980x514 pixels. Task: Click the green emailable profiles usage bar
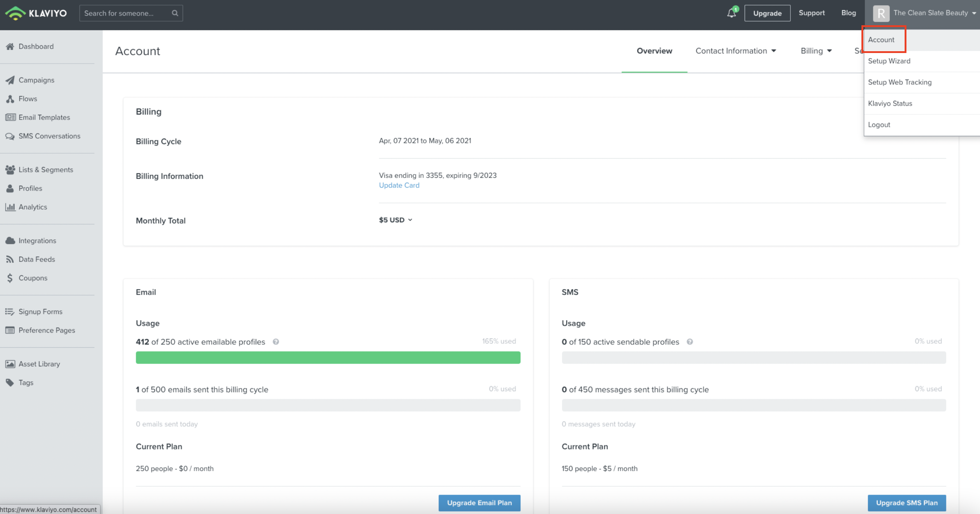coord(328,358)
